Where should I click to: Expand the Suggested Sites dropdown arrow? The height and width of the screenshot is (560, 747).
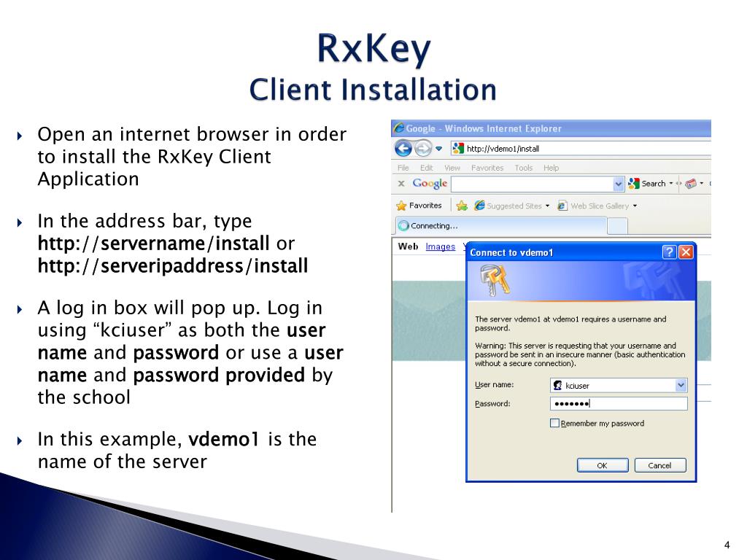coord(547,206)
